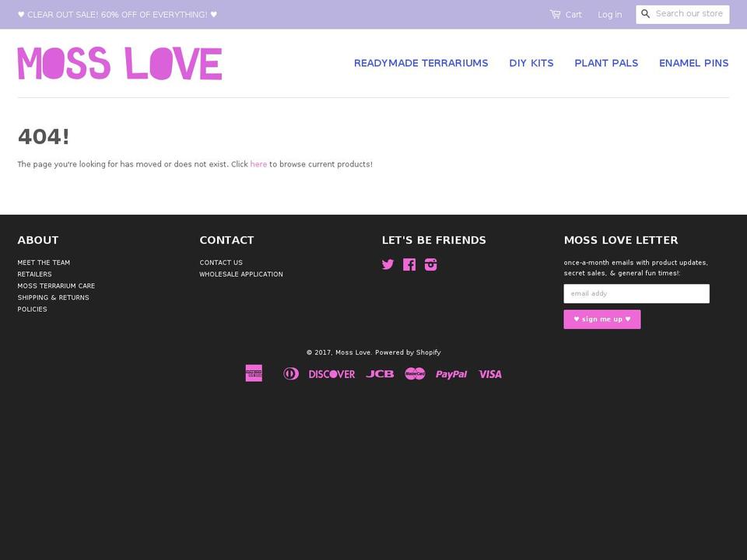
Task: Click the Log in link
Action: pyautogui.click(x=610, y=15)
